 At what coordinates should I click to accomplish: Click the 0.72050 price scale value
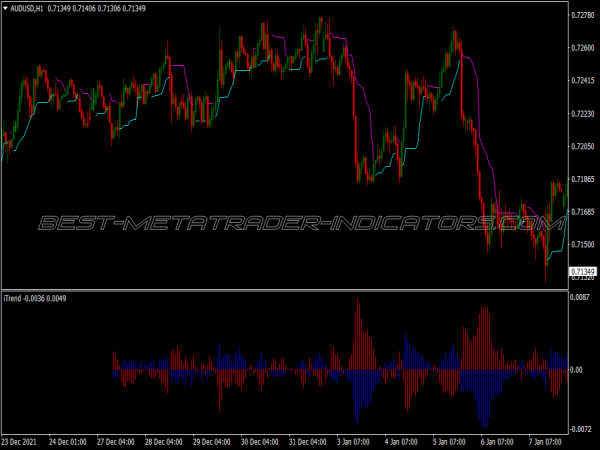tap(583, 146)
